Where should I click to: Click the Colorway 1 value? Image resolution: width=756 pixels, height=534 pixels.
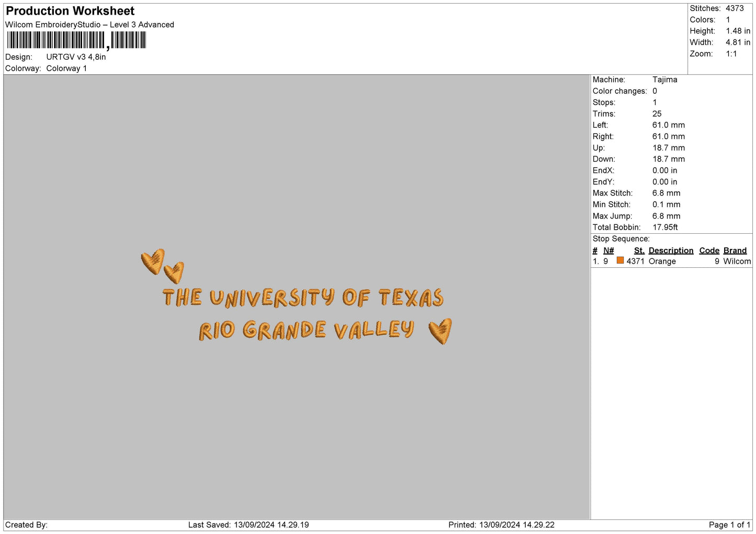pos(66,69)
